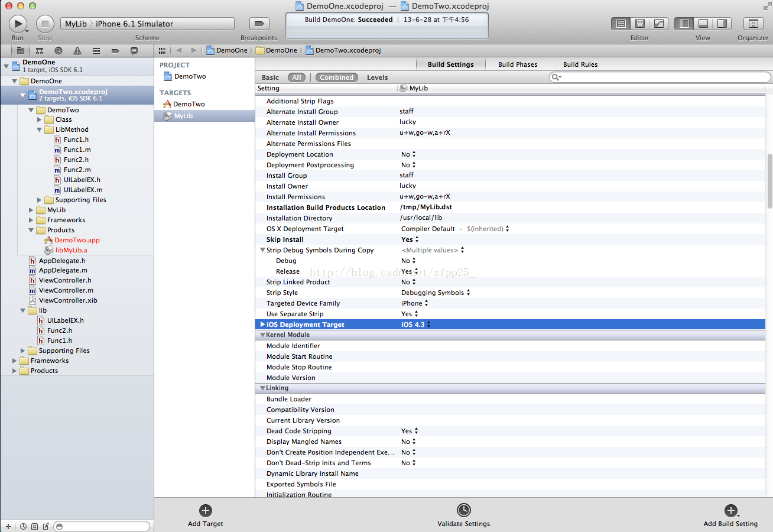This screenshot has height=532, width=773.
Task: Click the DemoOne folder in jump bar
Action: [276, 50]
